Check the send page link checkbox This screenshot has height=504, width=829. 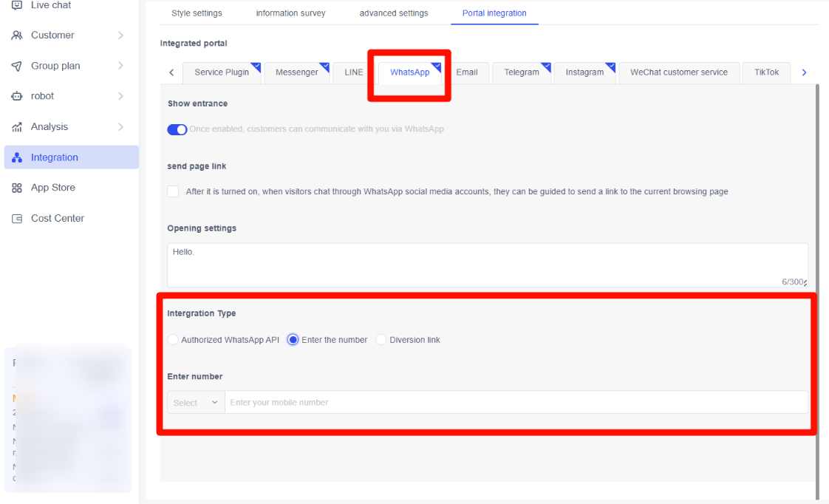173,191
